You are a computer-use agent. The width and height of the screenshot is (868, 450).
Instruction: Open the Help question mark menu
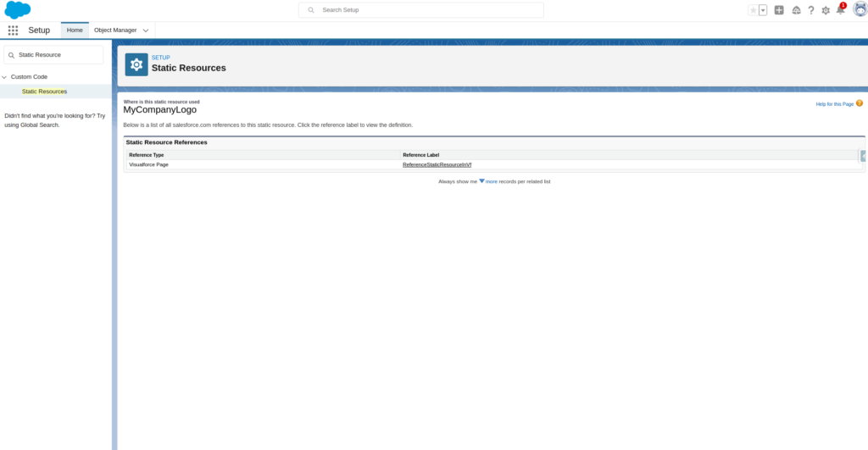(x=811, y=10)
